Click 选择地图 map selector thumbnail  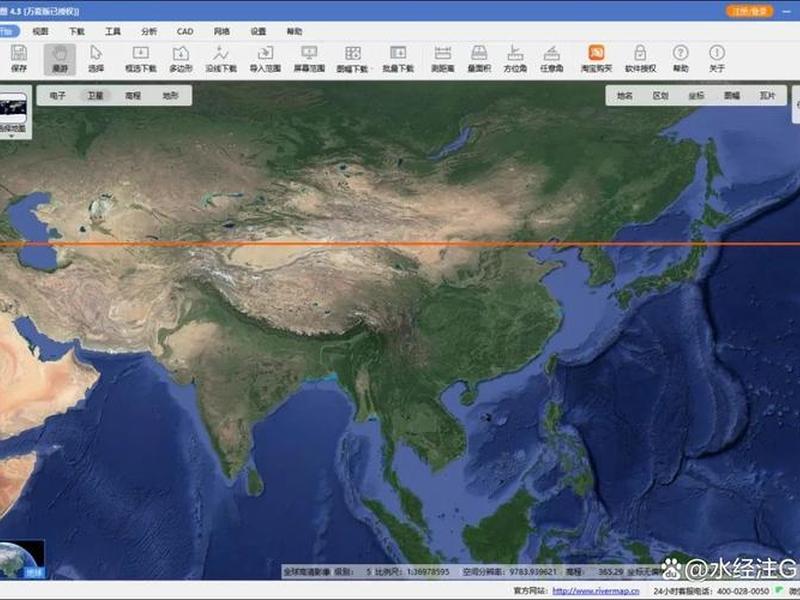tap(13, 108)
